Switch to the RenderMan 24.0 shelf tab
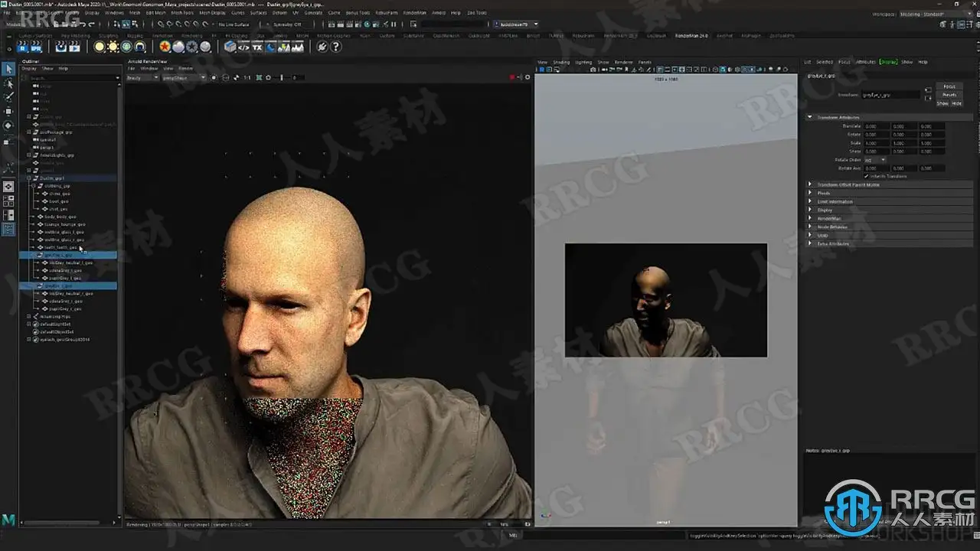 coord(691,35)
